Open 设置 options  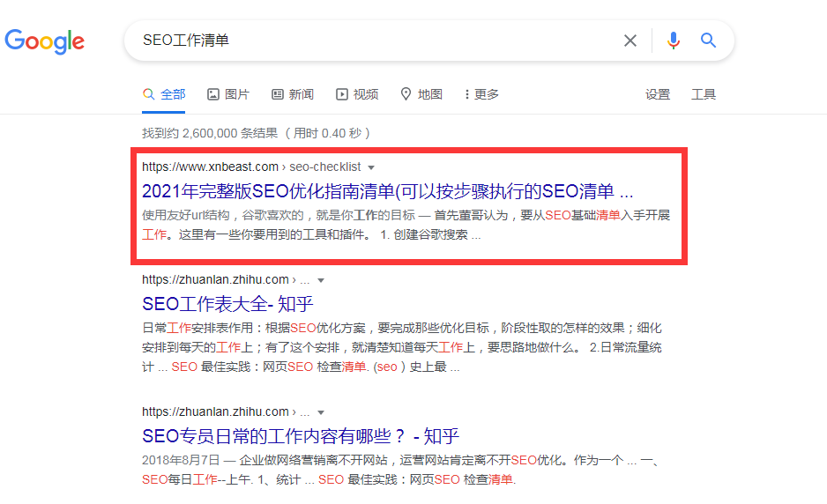[x=658, y=94]
